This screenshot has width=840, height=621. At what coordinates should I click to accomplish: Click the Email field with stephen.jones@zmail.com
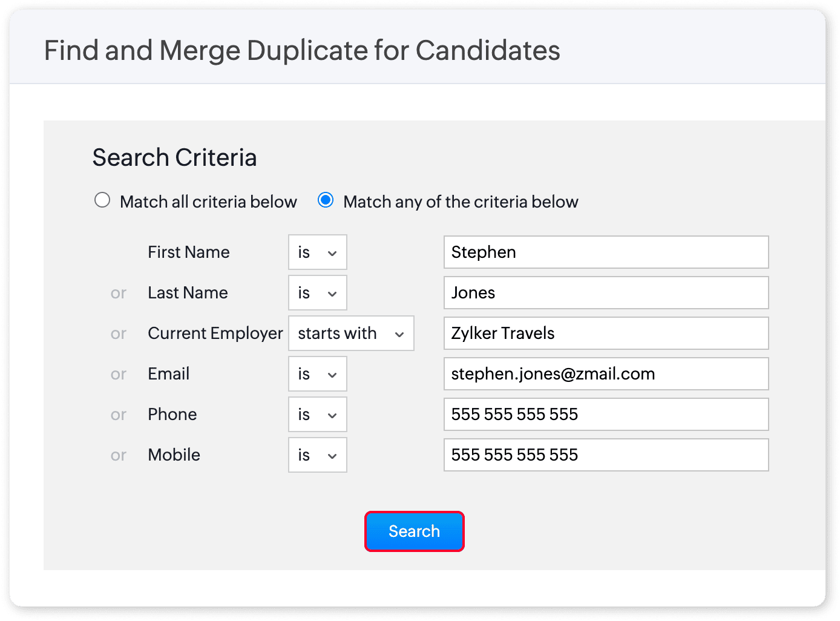pyautogui.click(x=605, y=373)
